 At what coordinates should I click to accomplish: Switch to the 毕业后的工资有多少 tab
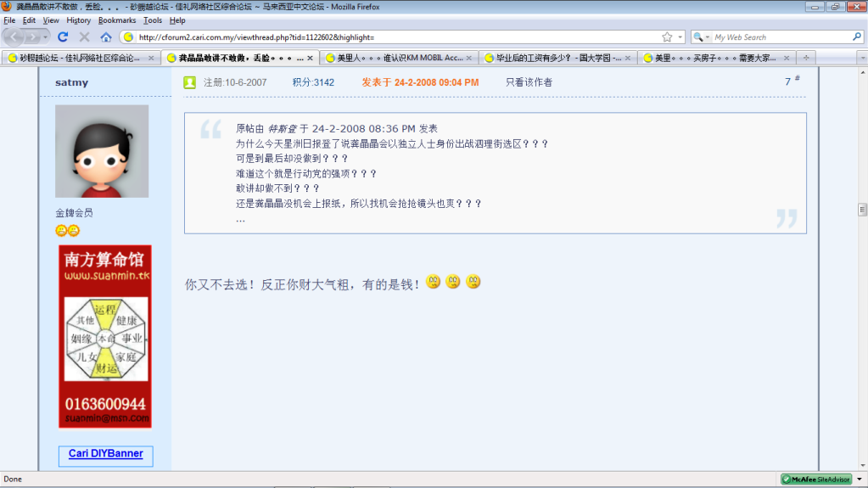pos(558,59)
